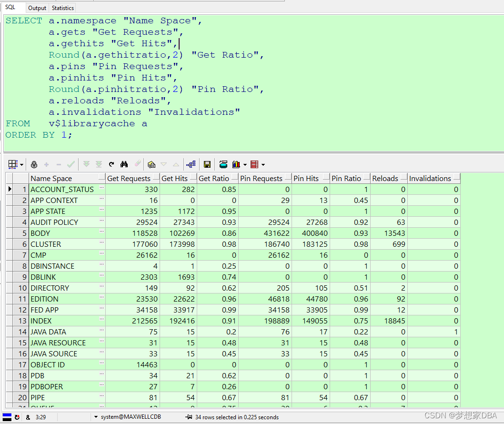Fetch next page with double-arrow icon
The width and height of the screenshot is (504, 424).
tap(86, 164)
